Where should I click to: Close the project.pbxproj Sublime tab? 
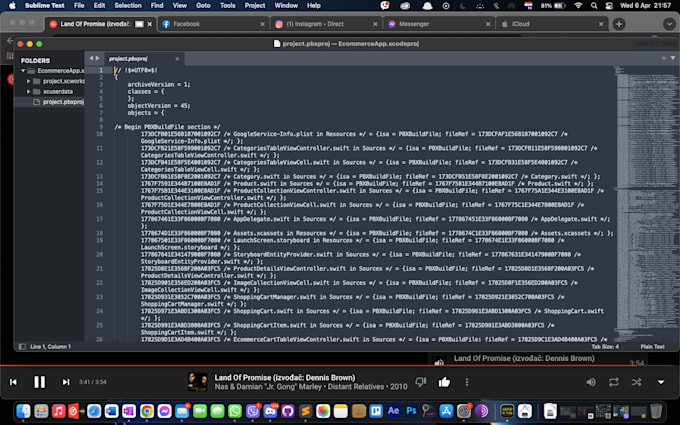point(177,59)
